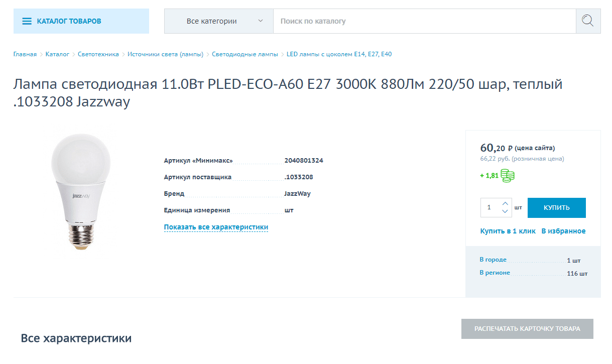Click Распечатать карточку товара button

click(527, 329)
